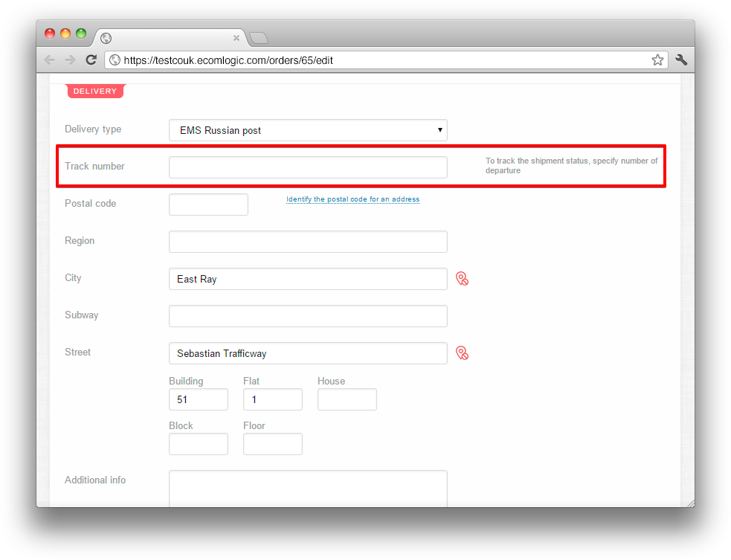This screenshot has height=560, width=731.
Task: Click the map pin icon next to Street
Action: pos(462,353)
